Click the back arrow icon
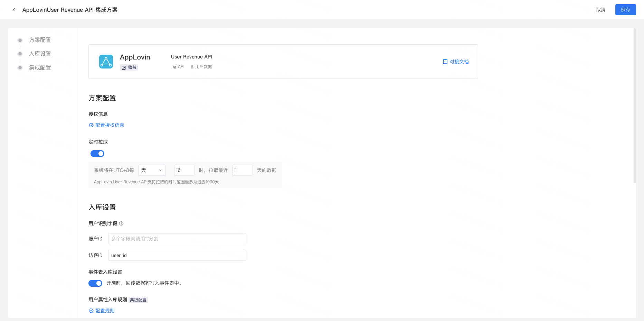 (14, 10)
